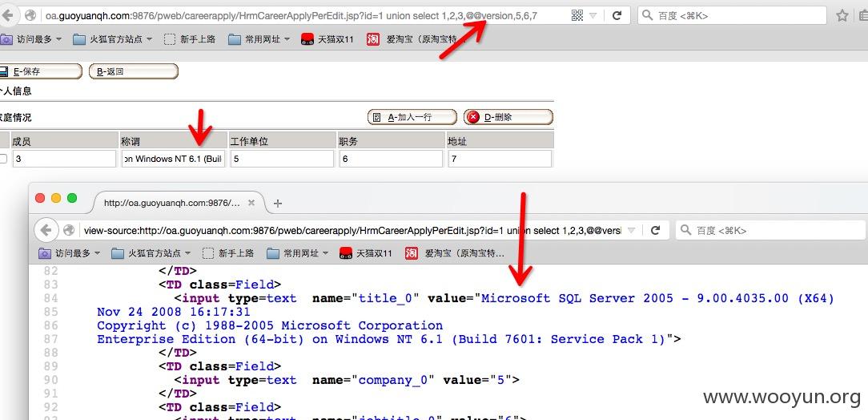Expand URL history dropdown in front window
Screen dimensions: 868x420
(x=631, y=230)
